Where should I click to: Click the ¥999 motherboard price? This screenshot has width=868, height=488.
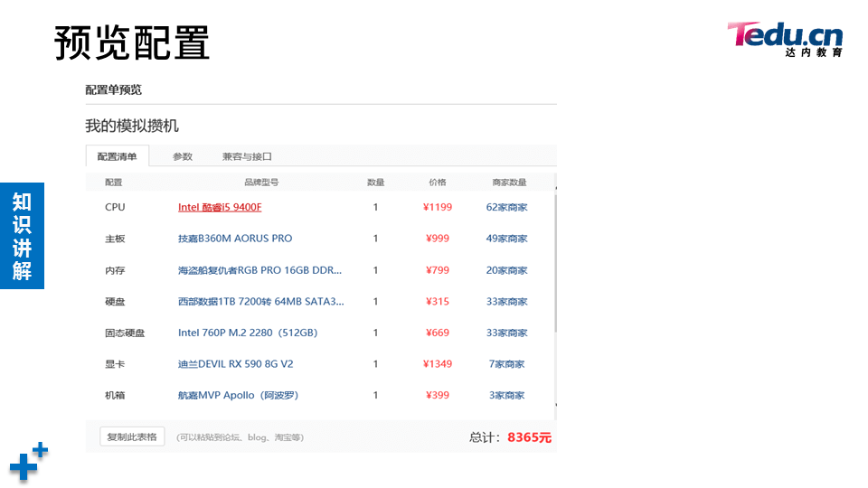tap(438, 239)
